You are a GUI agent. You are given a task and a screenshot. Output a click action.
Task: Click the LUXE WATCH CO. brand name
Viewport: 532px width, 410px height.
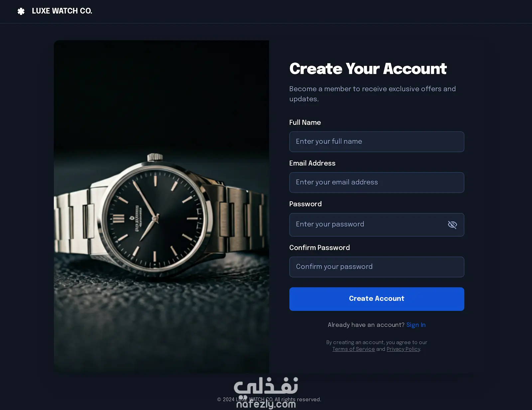(62, 11)
